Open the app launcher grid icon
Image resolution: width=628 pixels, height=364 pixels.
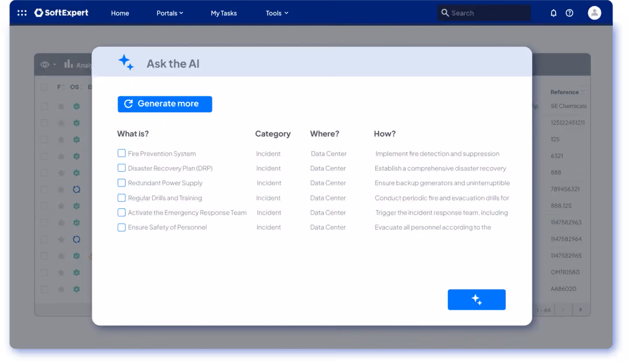coord(22,13)
